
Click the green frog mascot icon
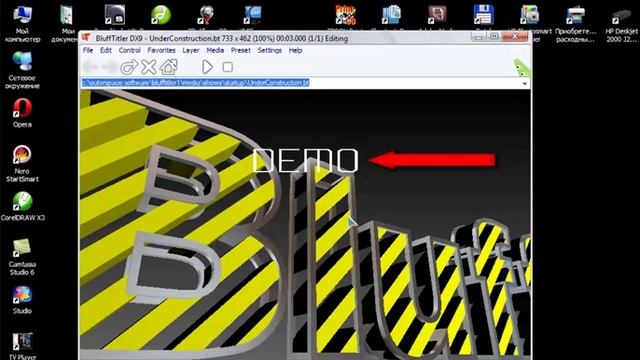click(x=521, y=67)
